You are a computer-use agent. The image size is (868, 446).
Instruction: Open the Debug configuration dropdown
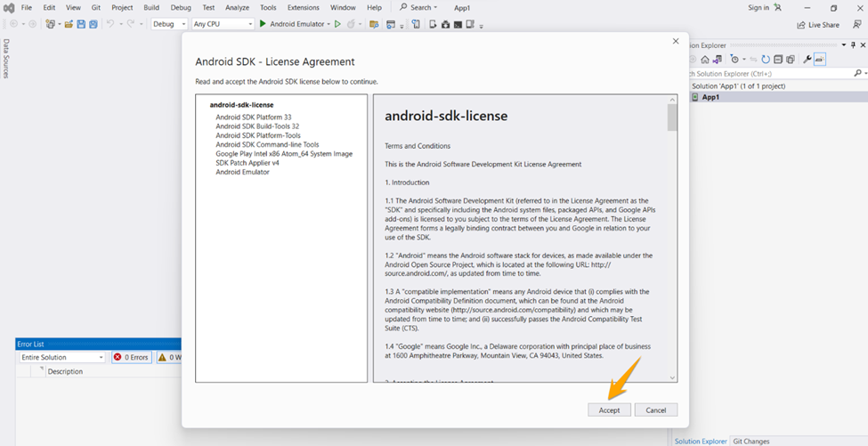(x=169, y=24)
